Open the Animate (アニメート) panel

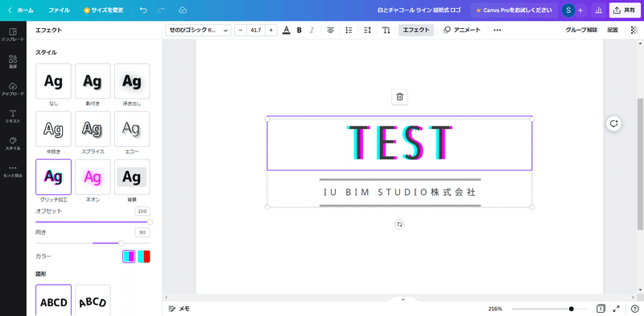(x=461, y=30)
